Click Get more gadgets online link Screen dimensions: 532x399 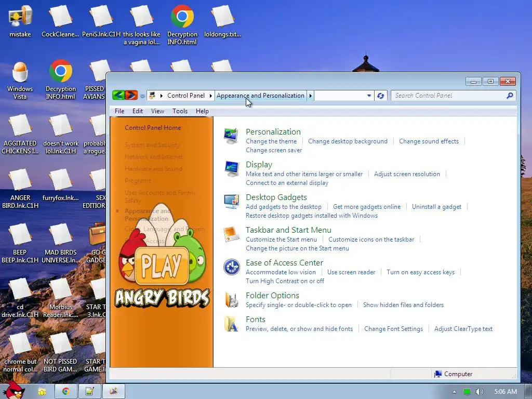[x=367, y=207]
